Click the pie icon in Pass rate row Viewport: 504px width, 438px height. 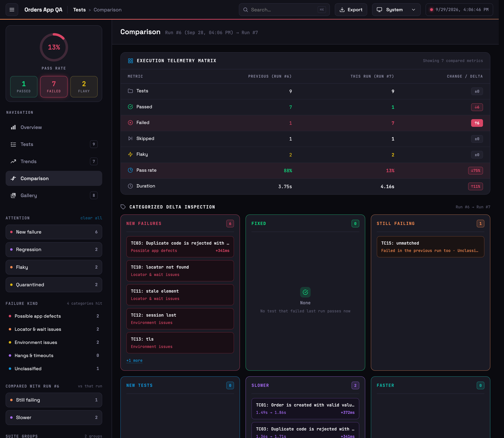(130, 170)
